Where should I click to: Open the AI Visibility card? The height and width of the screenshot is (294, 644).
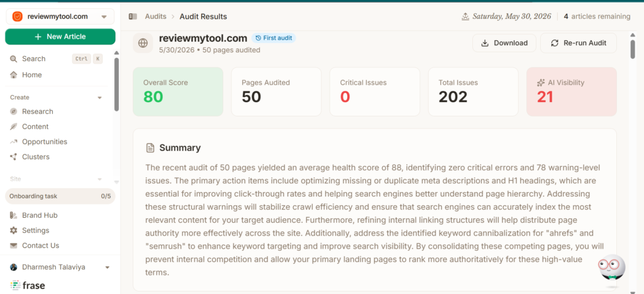(572, 92)
